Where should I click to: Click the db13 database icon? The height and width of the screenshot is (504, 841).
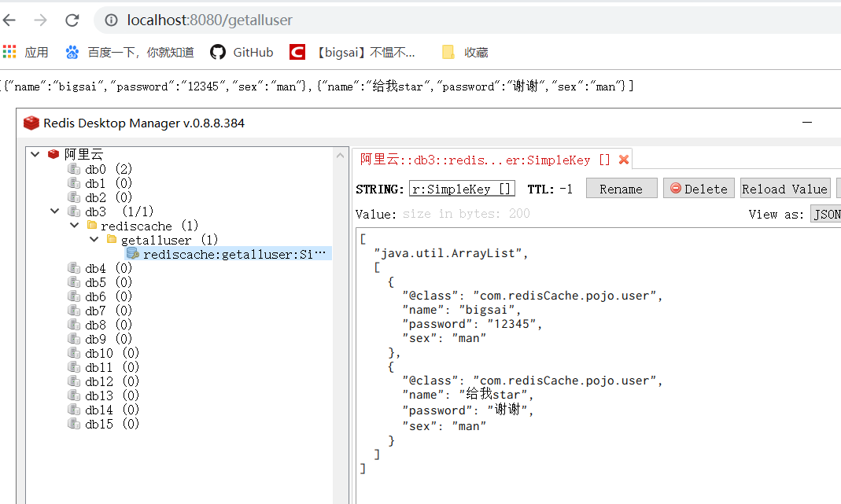(74, 395)
